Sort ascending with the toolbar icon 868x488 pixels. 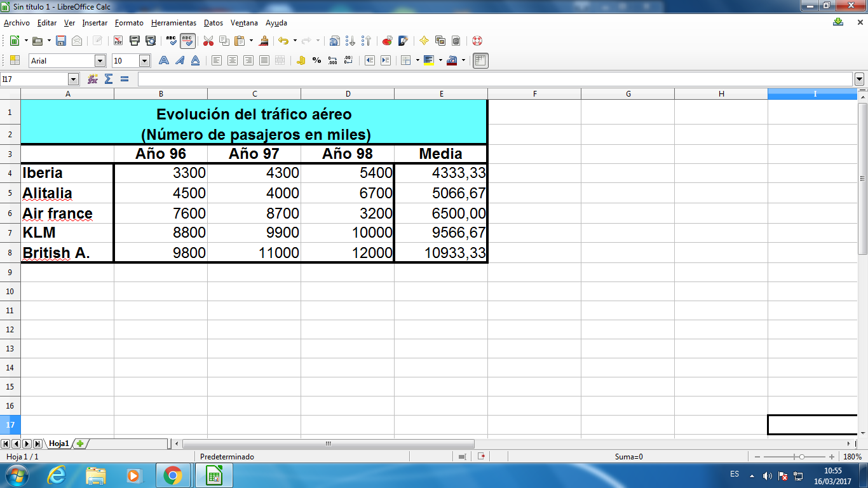[351, 41]
